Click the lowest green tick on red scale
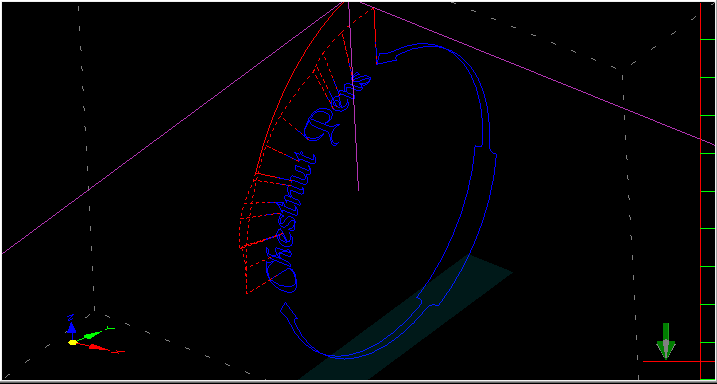 point(707,342)
